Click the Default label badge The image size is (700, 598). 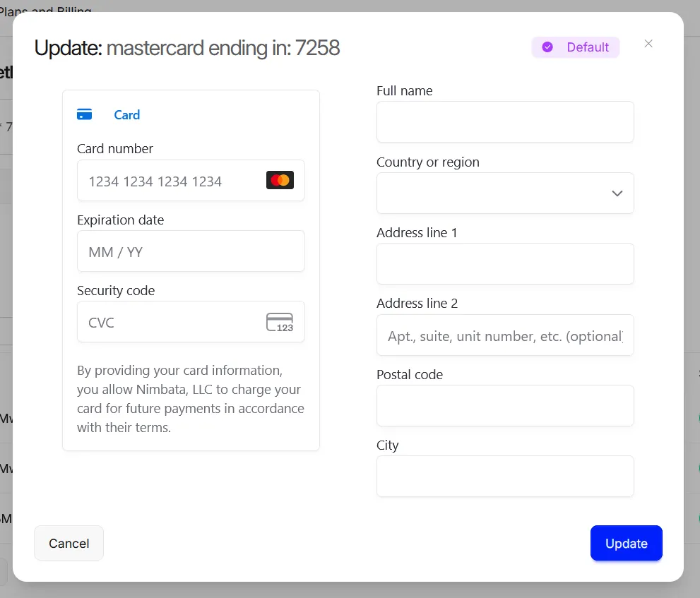pos(576,47)
